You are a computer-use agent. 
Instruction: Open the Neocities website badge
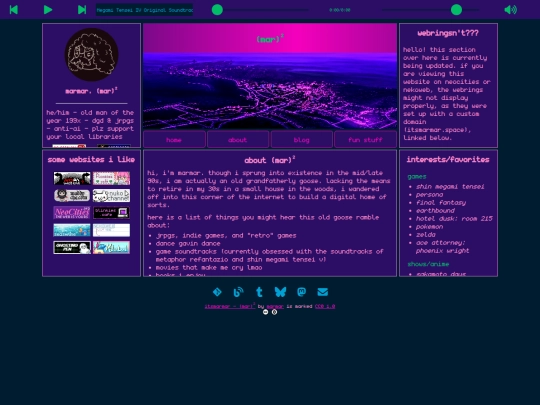[x=72, y=212]
